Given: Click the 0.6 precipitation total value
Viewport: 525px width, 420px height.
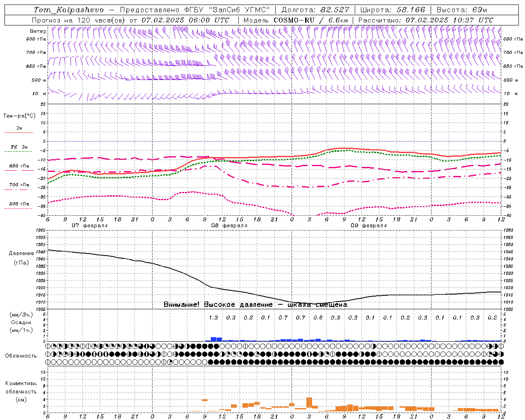Looking at the screenshot, I should point(318,318).
